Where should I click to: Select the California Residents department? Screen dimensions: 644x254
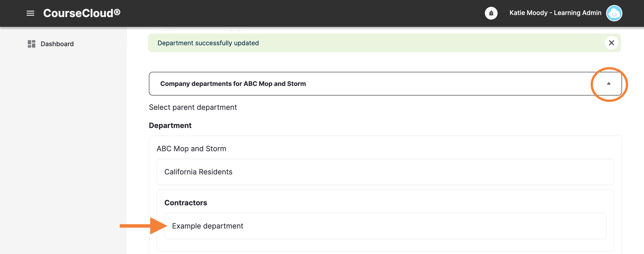(x=385, y=172)
